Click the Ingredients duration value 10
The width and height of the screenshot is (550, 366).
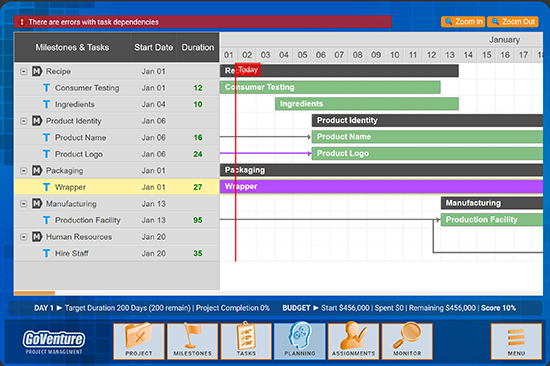pos(198,104)
